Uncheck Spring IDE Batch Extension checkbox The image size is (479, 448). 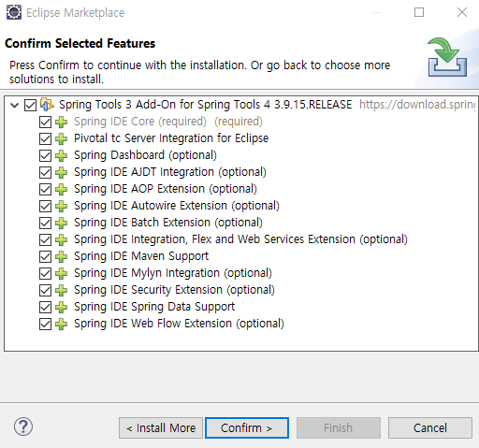45,223
